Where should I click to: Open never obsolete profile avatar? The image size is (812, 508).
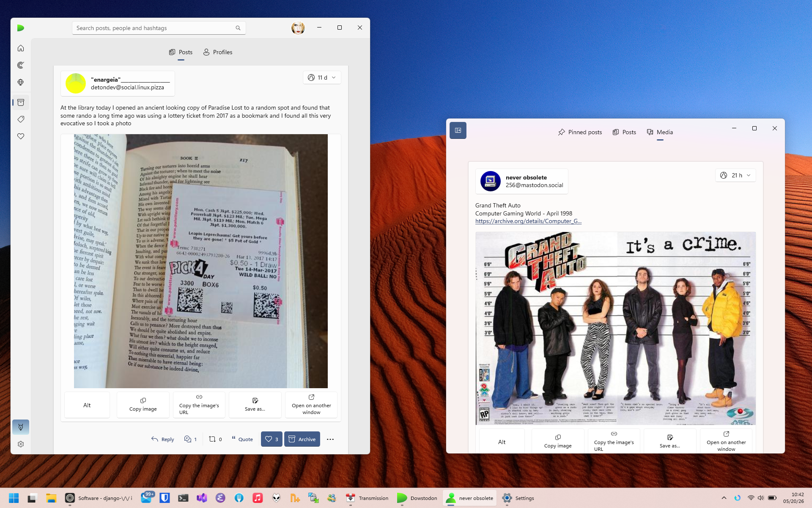tap(491, 181)
